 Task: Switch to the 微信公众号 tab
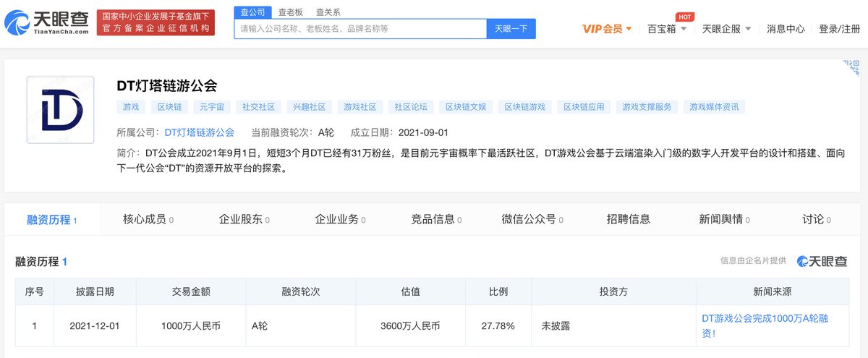pos(533,219)
